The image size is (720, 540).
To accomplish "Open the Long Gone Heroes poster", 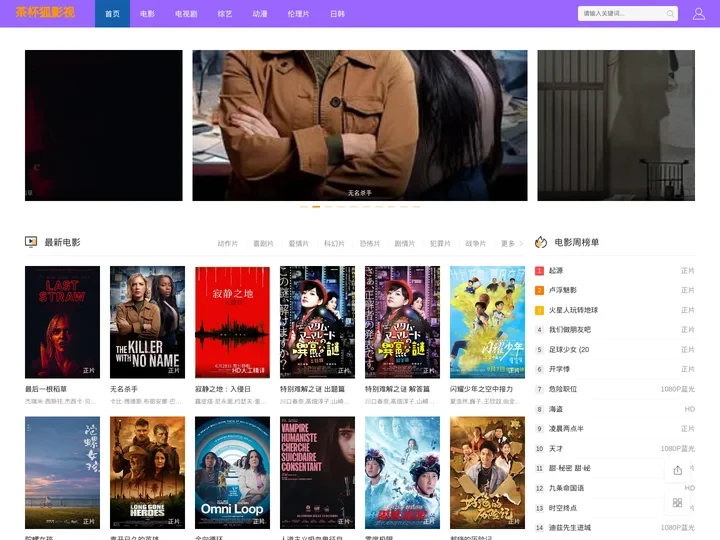I will tap(147, 472).
